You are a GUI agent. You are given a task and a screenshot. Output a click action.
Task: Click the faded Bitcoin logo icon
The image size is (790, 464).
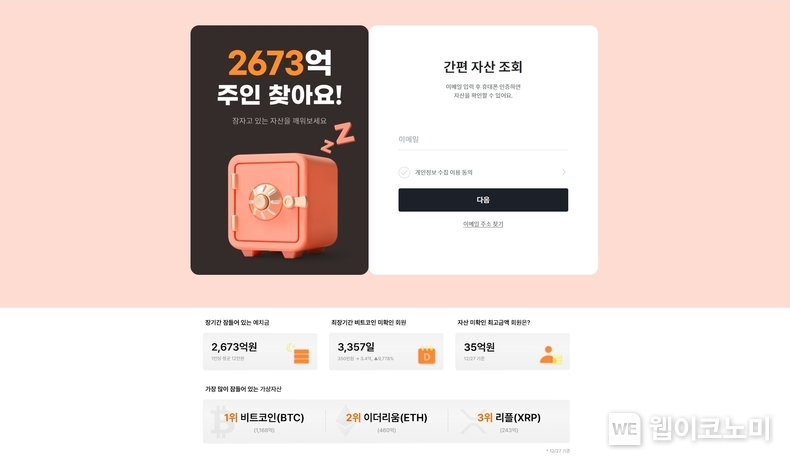pos(222,422)
